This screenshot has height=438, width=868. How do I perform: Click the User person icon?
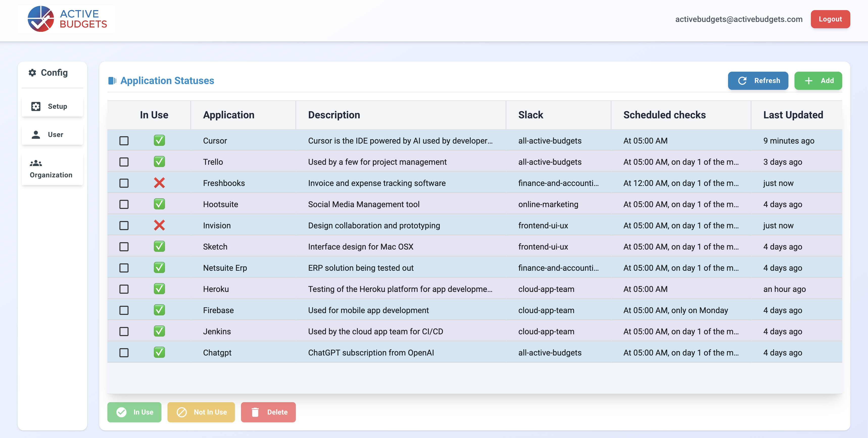point(36,134)
